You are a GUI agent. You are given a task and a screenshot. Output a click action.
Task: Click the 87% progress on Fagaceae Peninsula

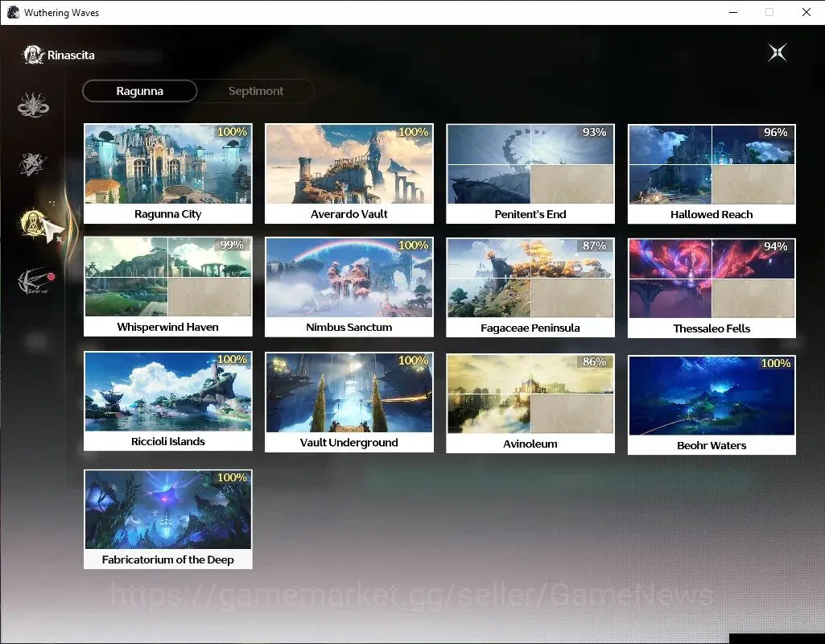point(594,246)
